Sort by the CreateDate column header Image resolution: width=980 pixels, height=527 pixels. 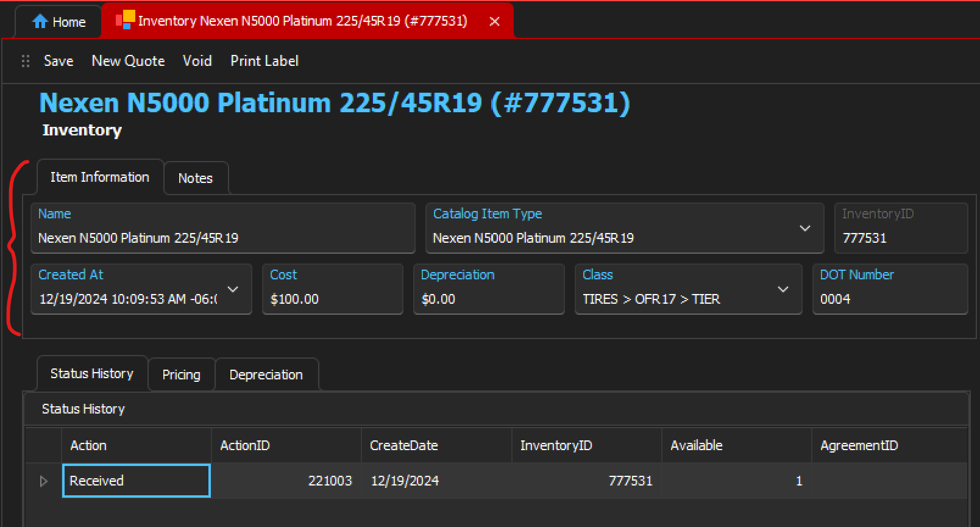tap(436, 445)
